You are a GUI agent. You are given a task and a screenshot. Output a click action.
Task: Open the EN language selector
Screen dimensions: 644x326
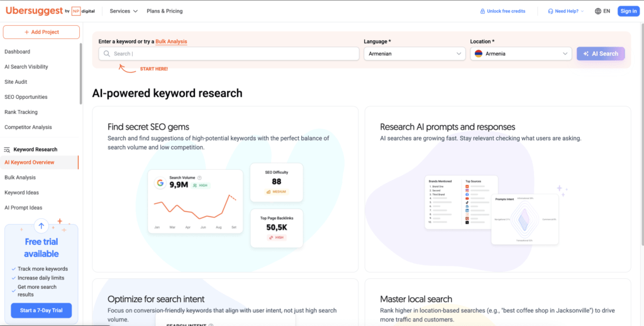click(602, 11)
